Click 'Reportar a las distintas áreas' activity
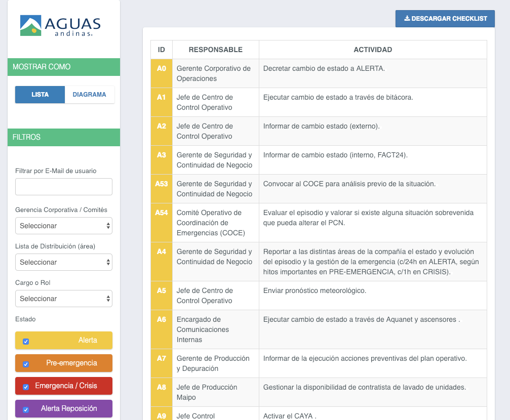The height and width of the screenshot is (420, 510). pyautogui.click(x=371, y=262)
